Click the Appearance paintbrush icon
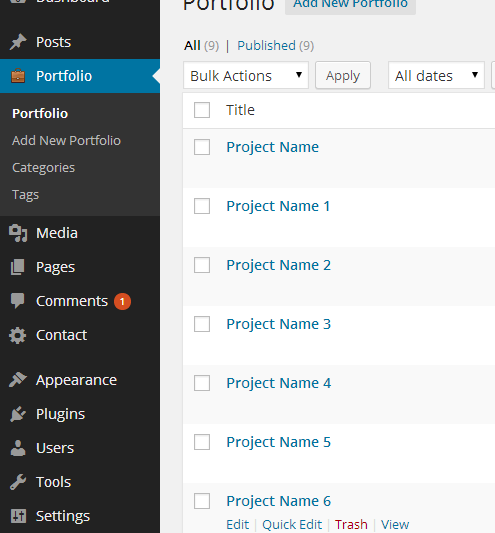Screen dimensions: 495x533 (x=18, y=380)
